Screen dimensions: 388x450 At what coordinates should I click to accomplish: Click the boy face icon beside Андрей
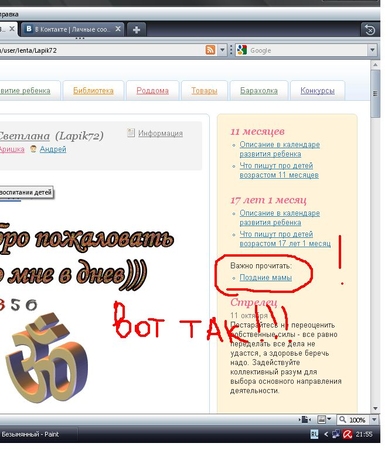pyautogui.click(x=33, y=149)
